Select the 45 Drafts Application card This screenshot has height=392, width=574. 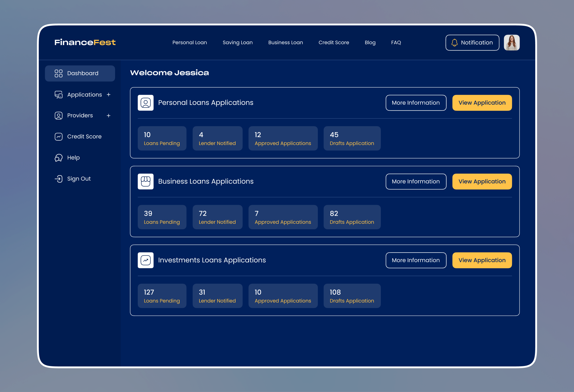point(352,138)
